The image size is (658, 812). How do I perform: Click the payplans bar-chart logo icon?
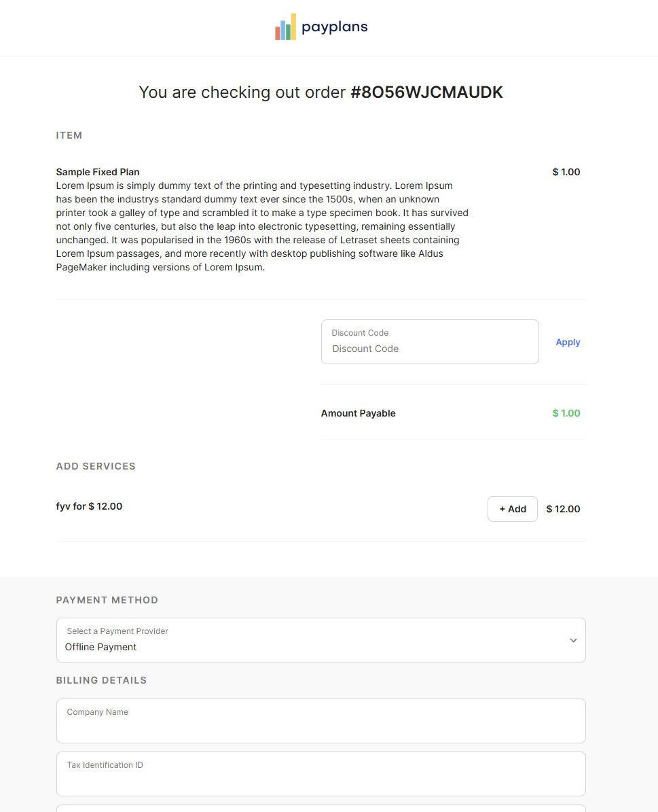pyautogui.click(x=286, y=27)
